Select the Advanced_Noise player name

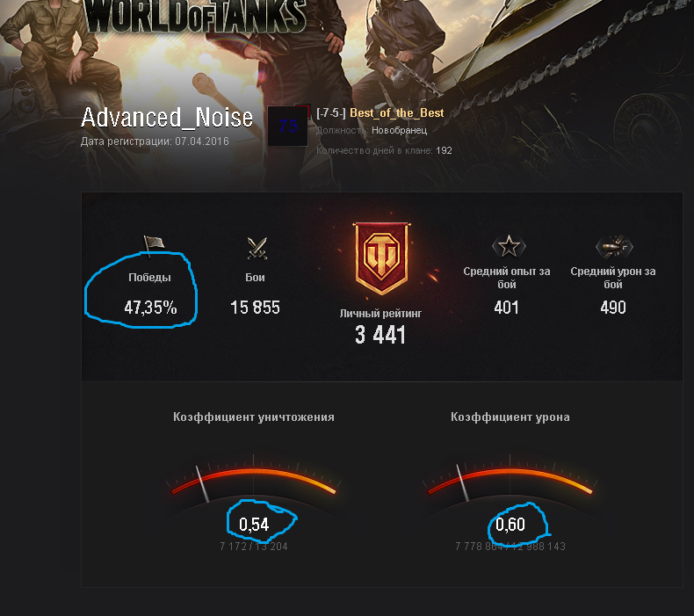coord(167,118)
